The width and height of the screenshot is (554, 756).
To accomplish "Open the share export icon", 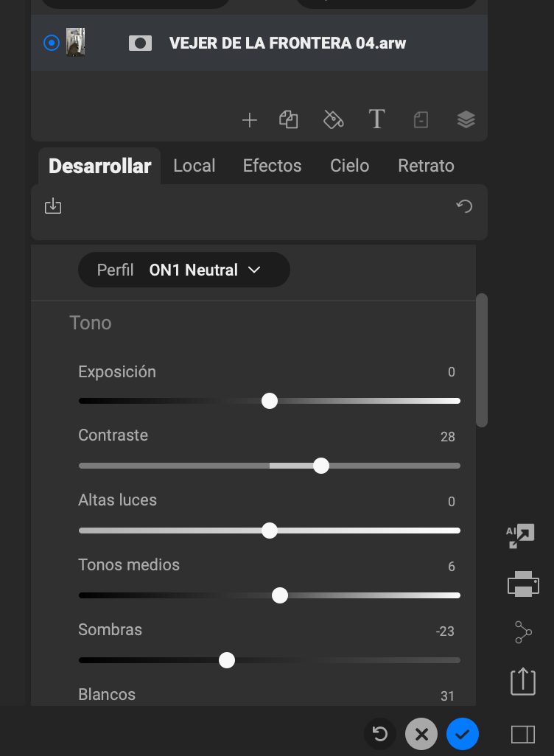I will click(x=522, y=681).
